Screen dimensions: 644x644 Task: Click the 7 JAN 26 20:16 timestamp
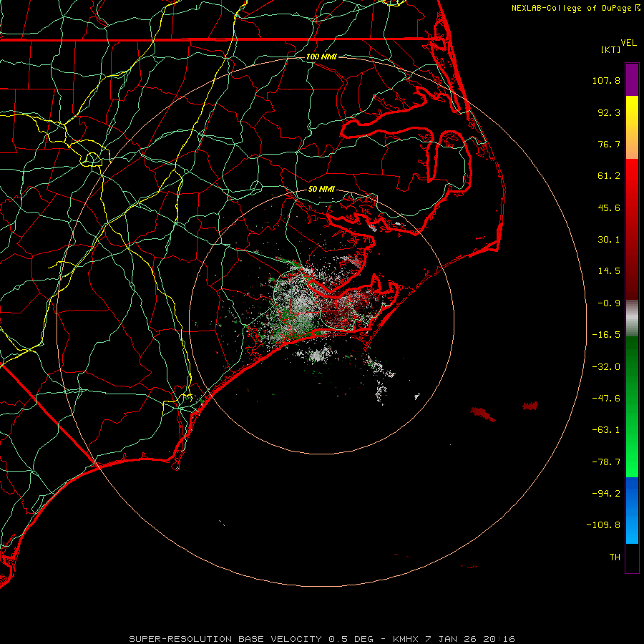pyautogui.click(x=470, y=639)
